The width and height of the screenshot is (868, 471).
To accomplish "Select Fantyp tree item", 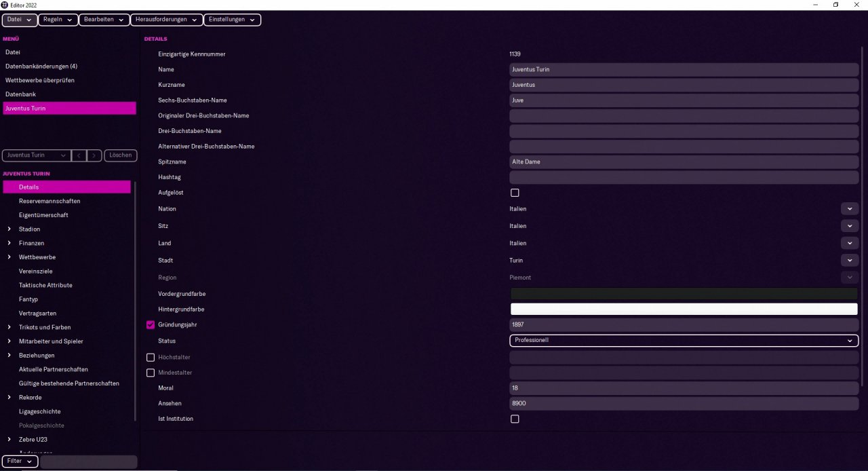I will 28,299.
